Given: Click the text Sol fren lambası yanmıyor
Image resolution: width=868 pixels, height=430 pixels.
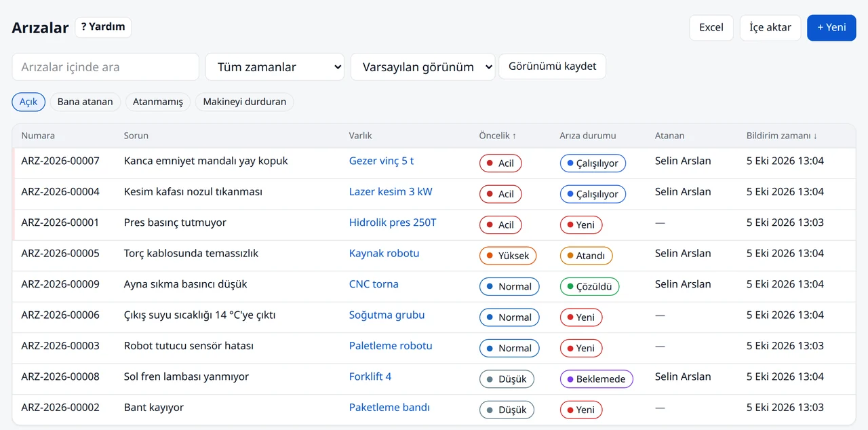Looking at the screenshot, I should [186, 376].
